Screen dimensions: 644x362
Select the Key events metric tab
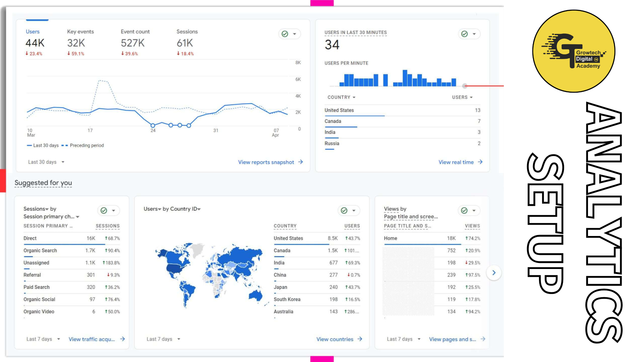[80, 32]
